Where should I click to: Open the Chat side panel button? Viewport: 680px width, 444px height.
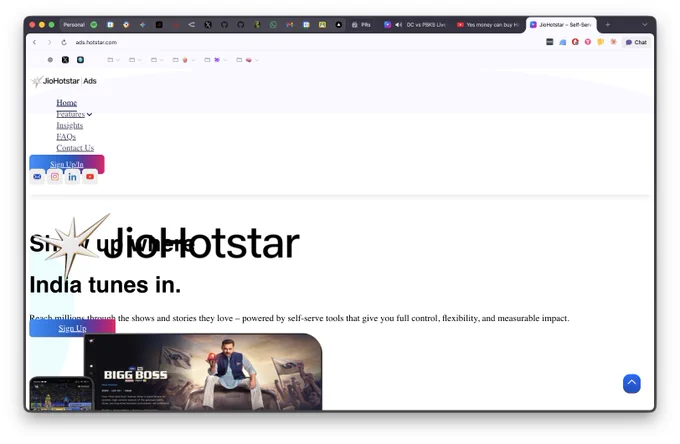click(636, 42)
